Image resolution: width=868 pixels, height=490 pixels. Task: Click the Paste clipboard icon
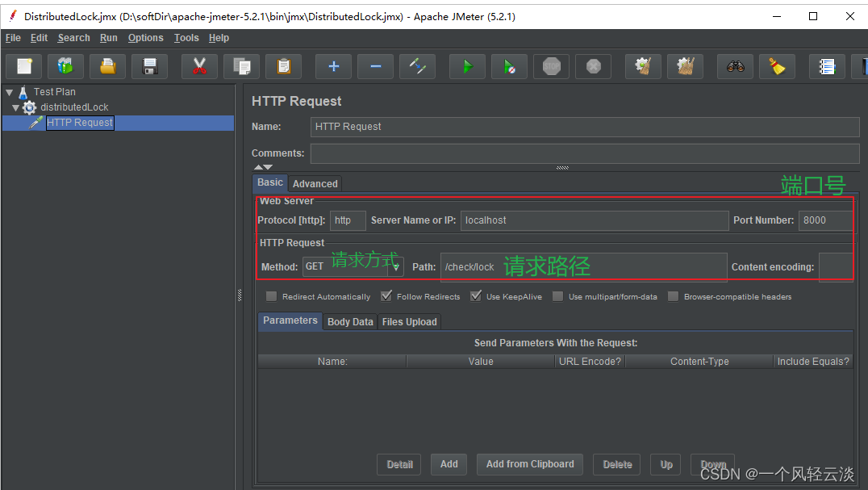pos(283,67)
